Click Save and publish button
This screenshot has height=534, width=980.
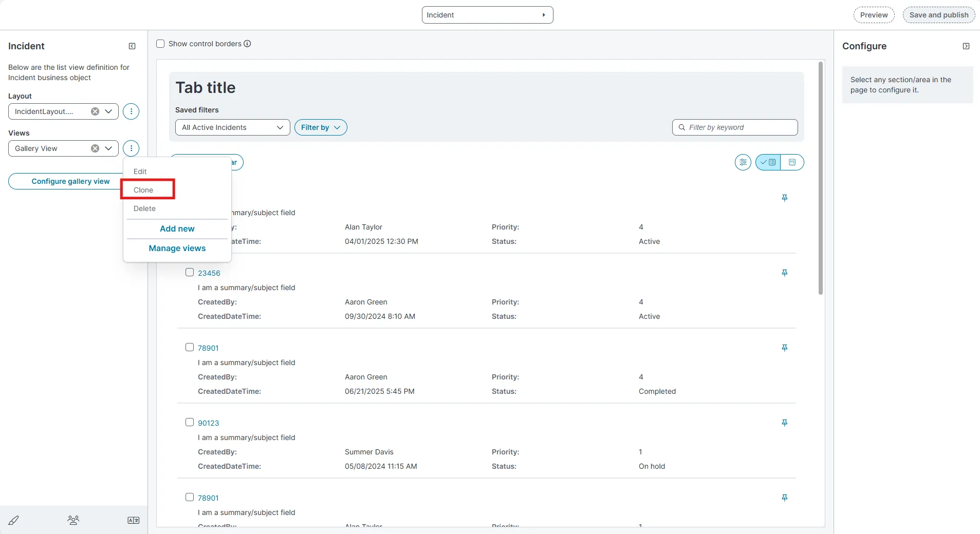tap(938, 15)
